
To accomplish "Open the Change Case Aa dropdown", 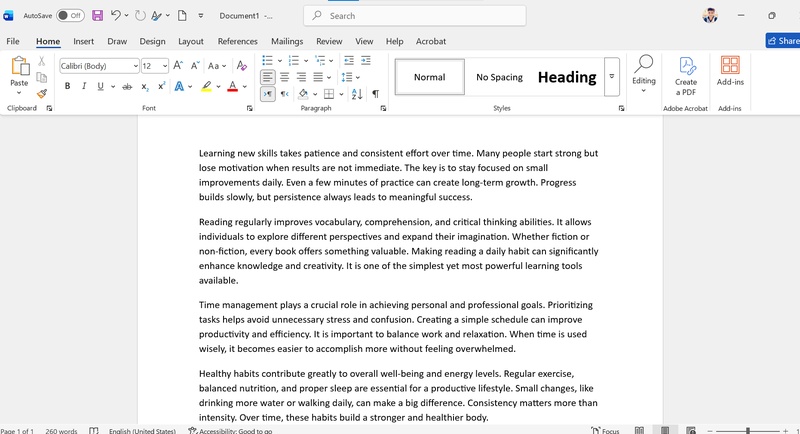I will pyautogui.click(x=217, y=66).
